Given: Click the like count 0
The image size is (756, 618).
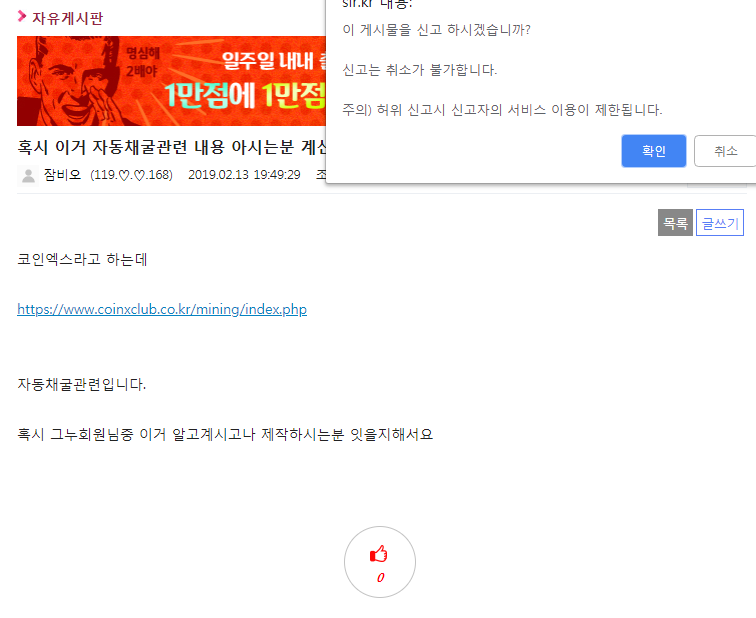Looking at the screenshot, I should (380, 578).
